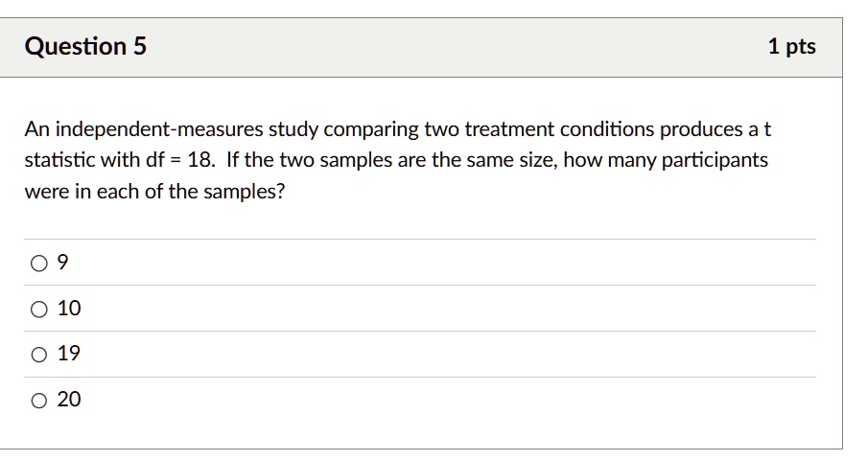Pick the radio button beside 20
868x461 pixels.
[38, 400]
